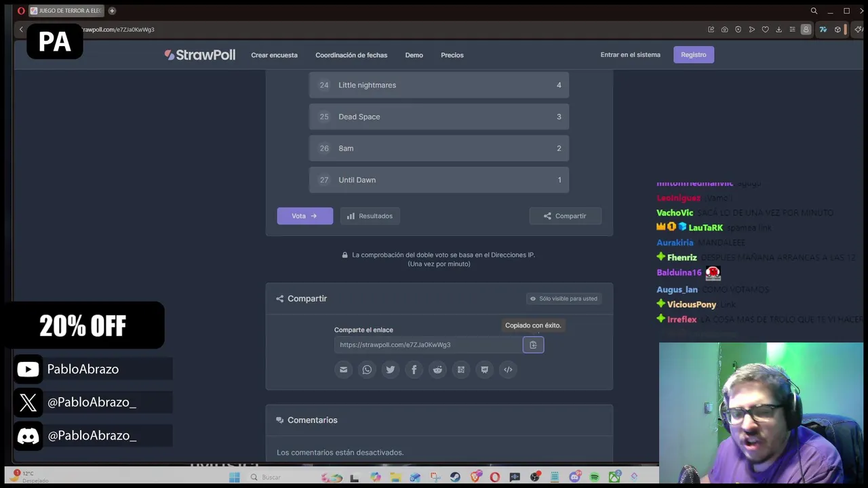Click the Sólo visible para usted badge
This screenshot has height=488, width=868.
tap(564, 299)
